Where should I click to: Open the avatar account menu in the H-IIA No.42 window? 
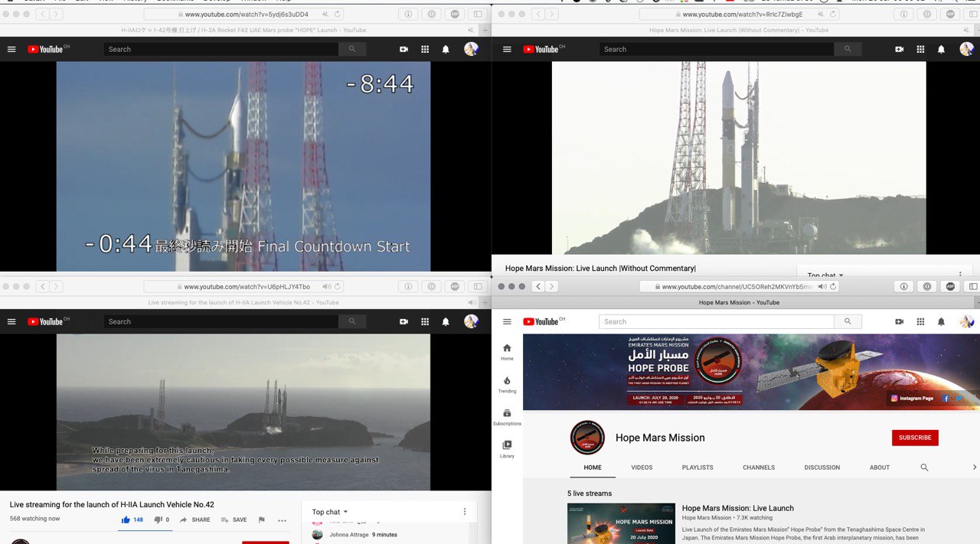[x=471, y=321]
